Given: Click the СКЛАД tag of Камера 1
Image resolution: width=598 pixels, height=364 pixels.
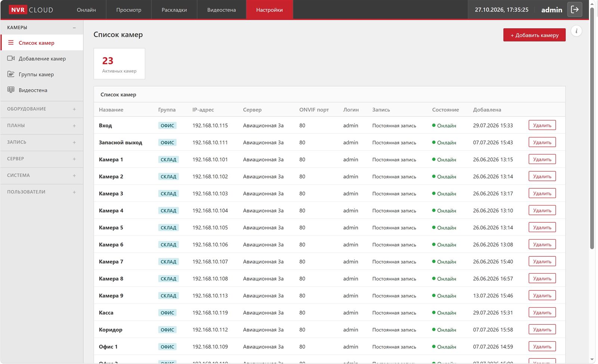Looking at the screenshot, I should (168, 160).
